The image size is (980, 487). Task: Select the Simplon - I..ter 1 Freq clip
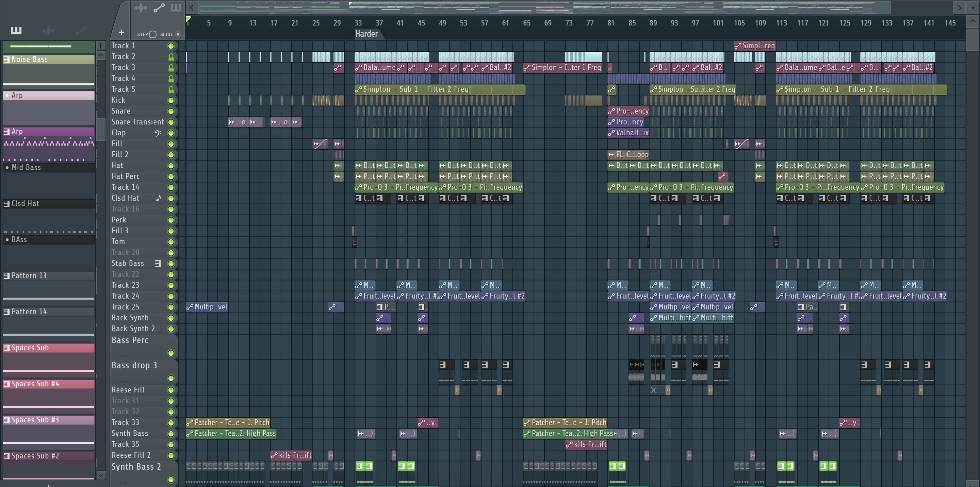[562, 68]
